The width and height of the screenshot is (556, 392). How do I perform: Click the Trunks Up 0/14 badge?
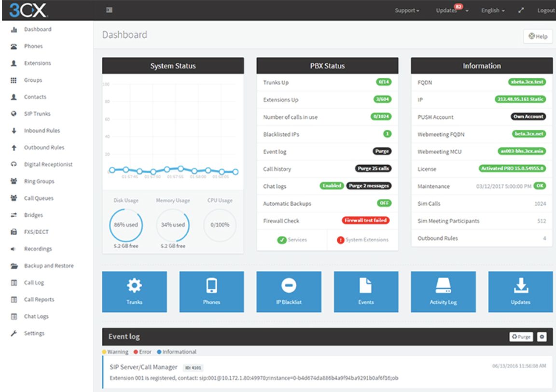[384, 82]
